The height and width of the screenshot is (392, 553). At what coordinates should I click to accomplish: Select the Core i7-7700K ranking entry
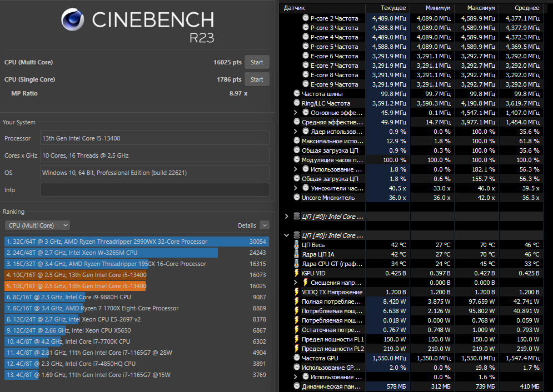point(137,341)
